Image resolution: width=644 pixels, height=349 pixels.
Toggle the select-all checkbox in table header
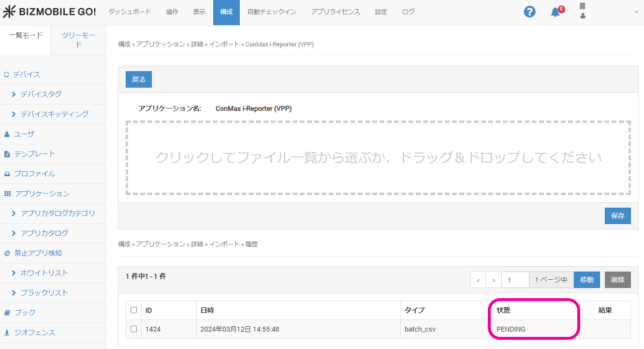tap(134, 310)
